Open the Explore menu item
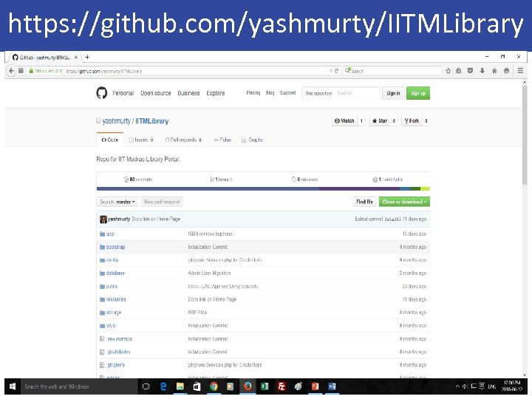This screenshot has width=532, height=399. (216, 93)
